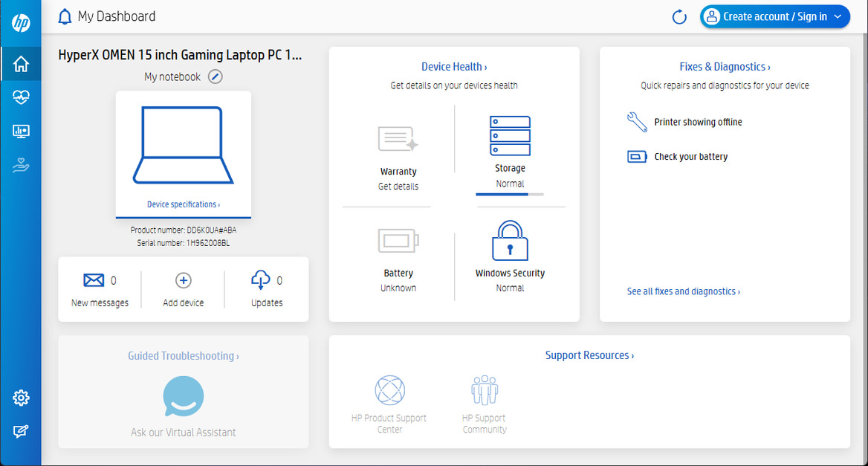Open the Storage drive icon
Image resolution: width=868 pixels, height=466 pixels.
click(x=510, y=135)
